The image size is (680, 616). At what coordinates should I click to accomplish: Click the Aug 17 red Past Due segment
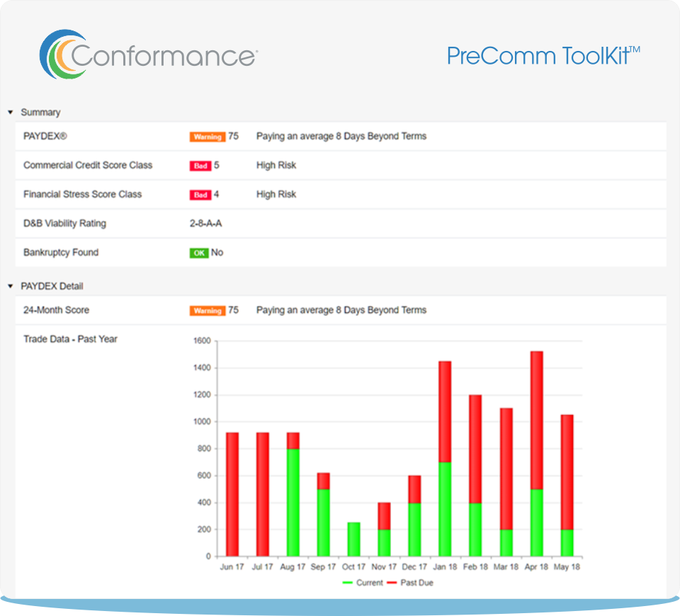click(x=293, y=441)
